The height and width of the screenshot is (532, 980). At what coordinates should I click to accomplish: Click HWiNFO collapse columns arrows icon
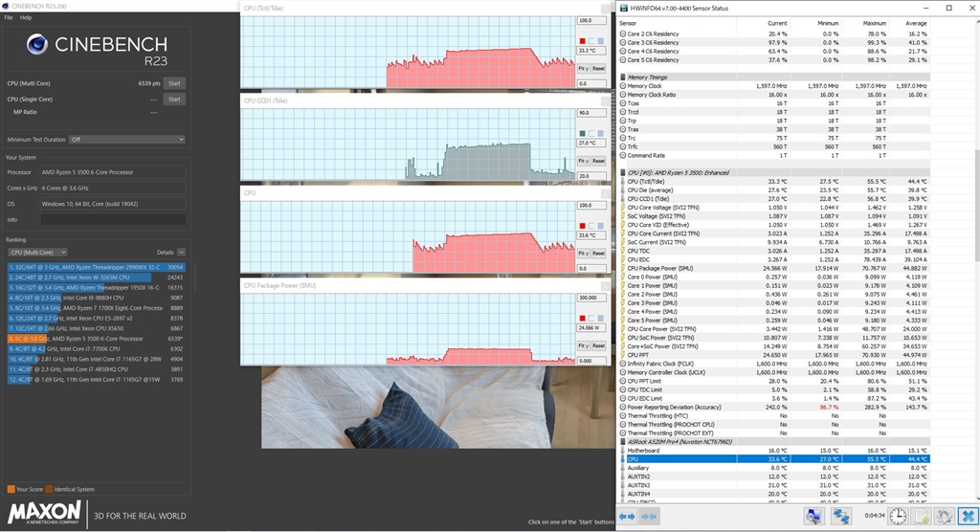click(x=650, y=517)
